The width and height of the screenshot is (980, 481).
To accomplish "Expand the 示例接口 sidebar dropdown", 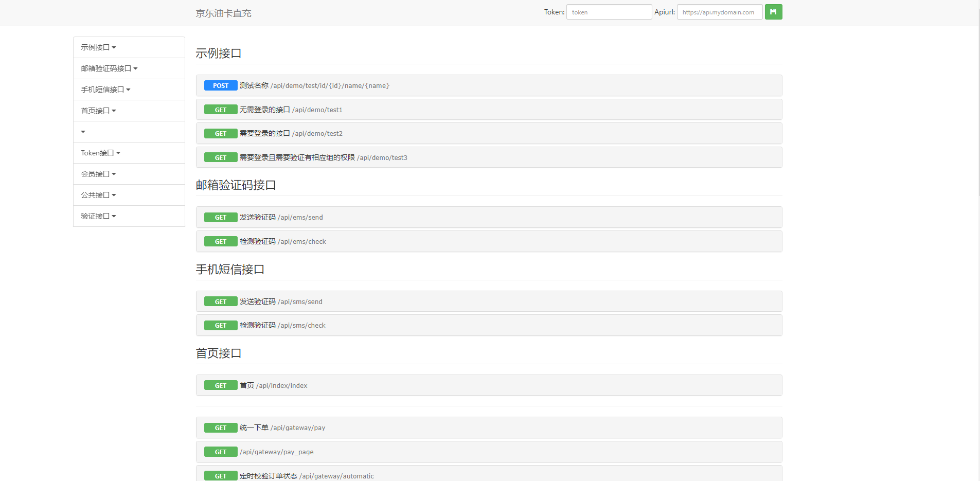I will 98,47.
